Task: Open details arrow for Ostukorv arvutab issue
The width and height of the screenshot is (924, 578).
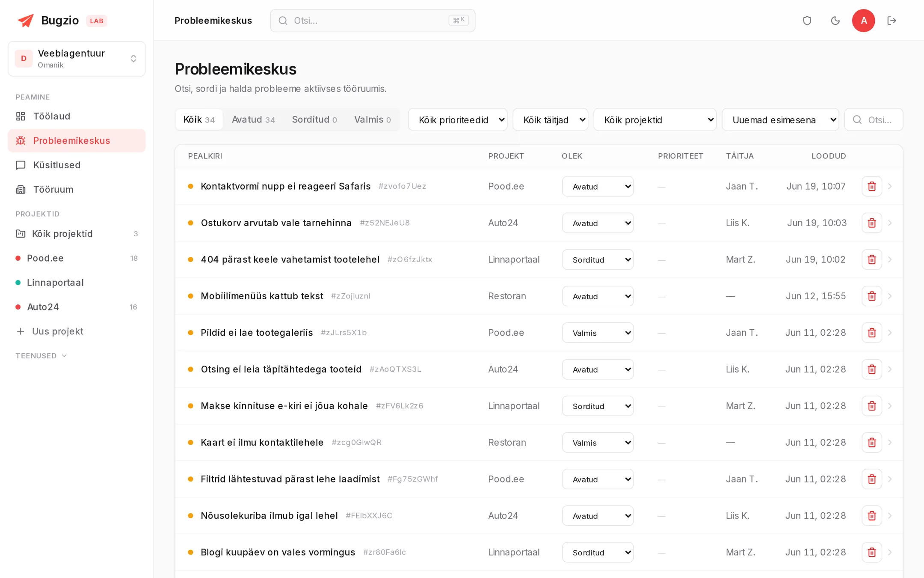Action: [x=890, y=223]
